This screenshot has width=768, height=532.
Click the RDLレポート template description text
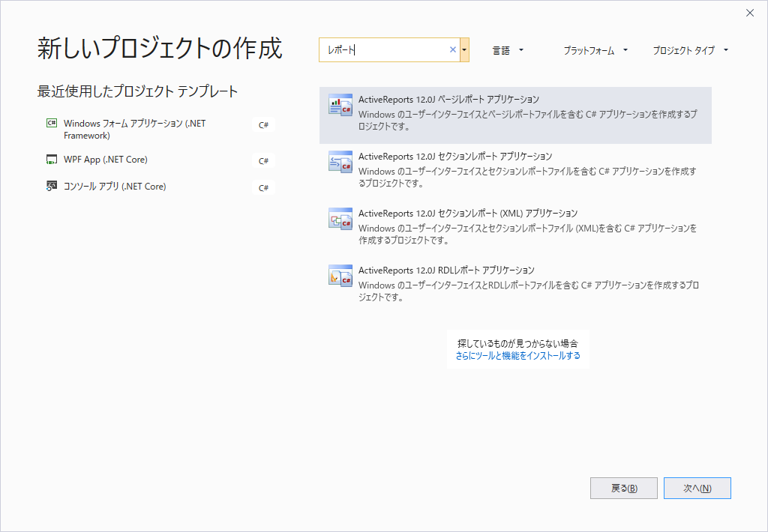point(529,291)
